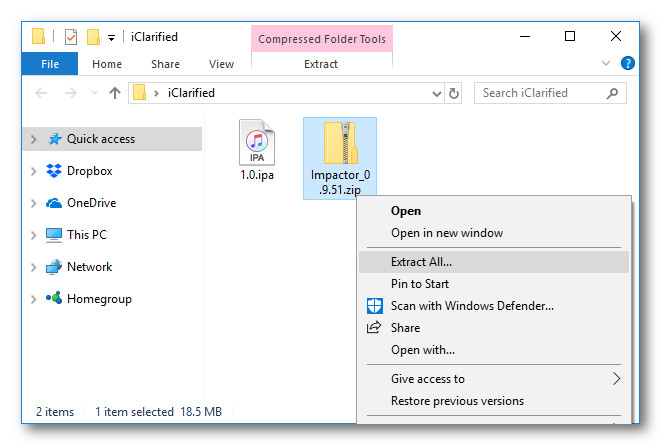Switch to the View ribbon tab

pos(221,64)
